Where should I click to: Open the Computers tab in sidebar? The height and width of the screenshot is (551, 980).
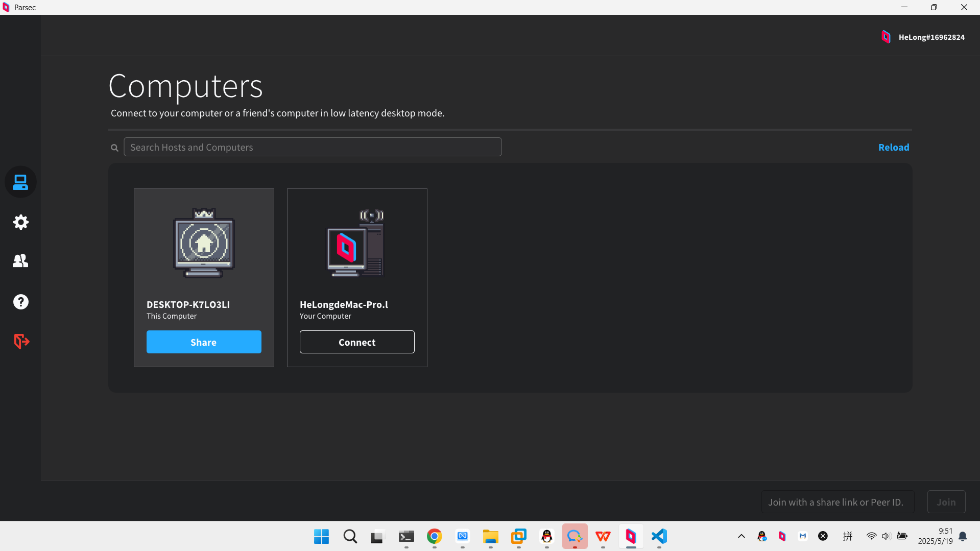point(20,182)
